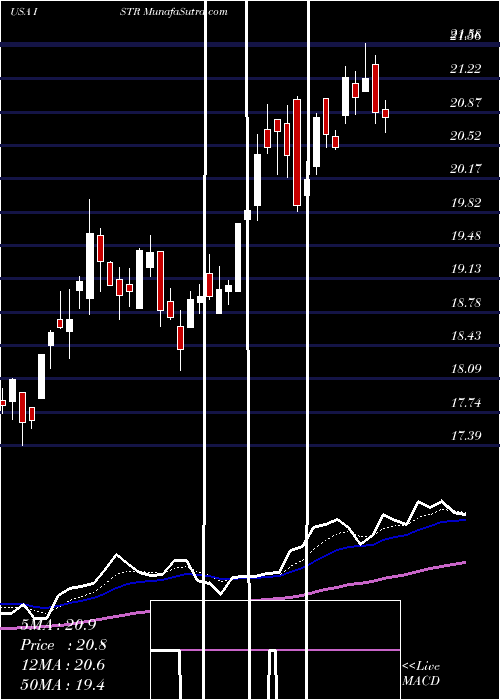The image size is (500, 700).
Task: Click the 17.74 price axis label
Action: 466,403
